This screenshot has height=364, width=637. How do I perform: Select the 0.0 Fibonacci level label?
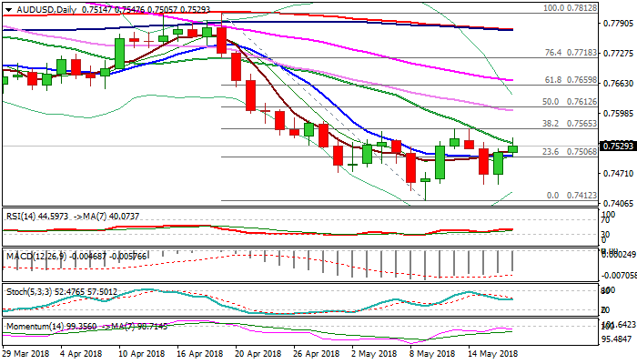pos(554,196)
